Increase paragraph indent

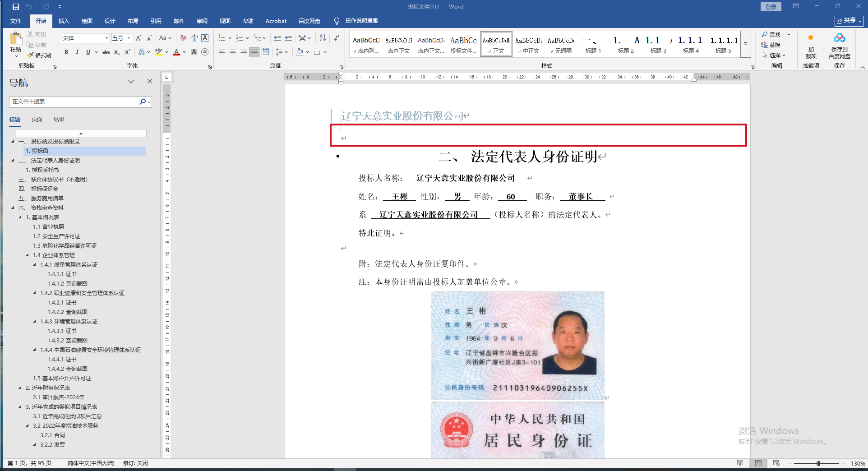tap(288, 38)
